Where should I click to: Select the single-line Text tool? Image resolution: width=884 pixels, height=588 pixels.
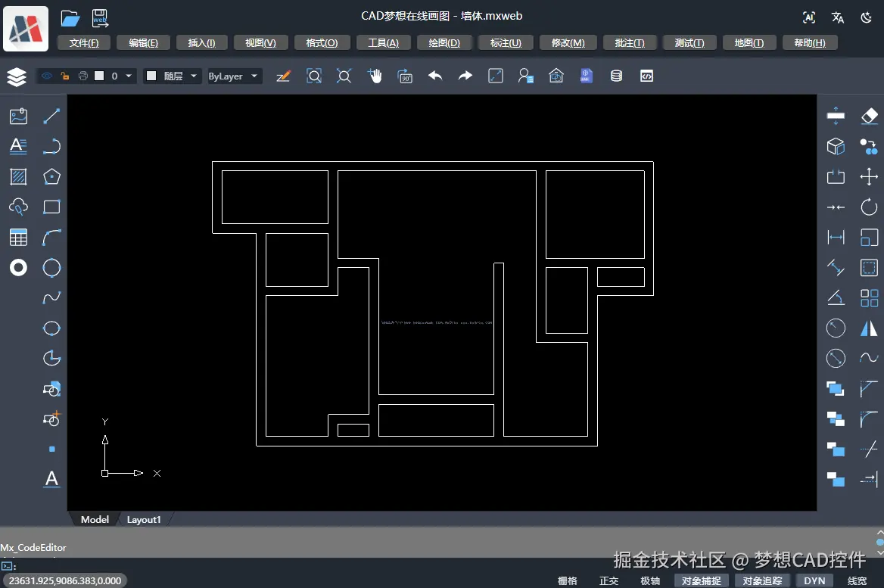coord(51,479)
